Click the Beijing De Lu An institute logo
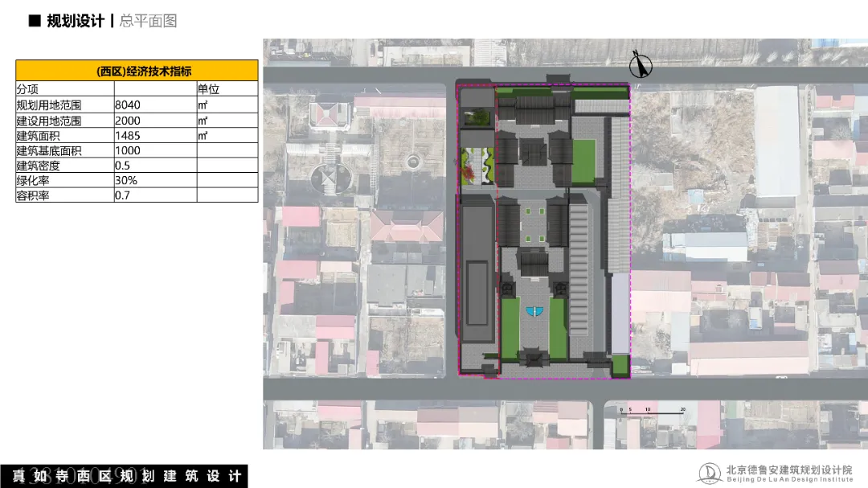The image size is (868, 488). (710, 474)
